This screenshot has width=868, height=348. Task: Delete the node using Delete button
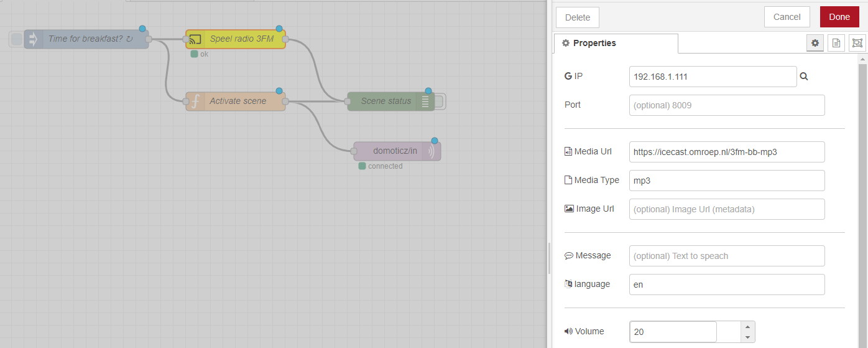[x=578, y=17]
